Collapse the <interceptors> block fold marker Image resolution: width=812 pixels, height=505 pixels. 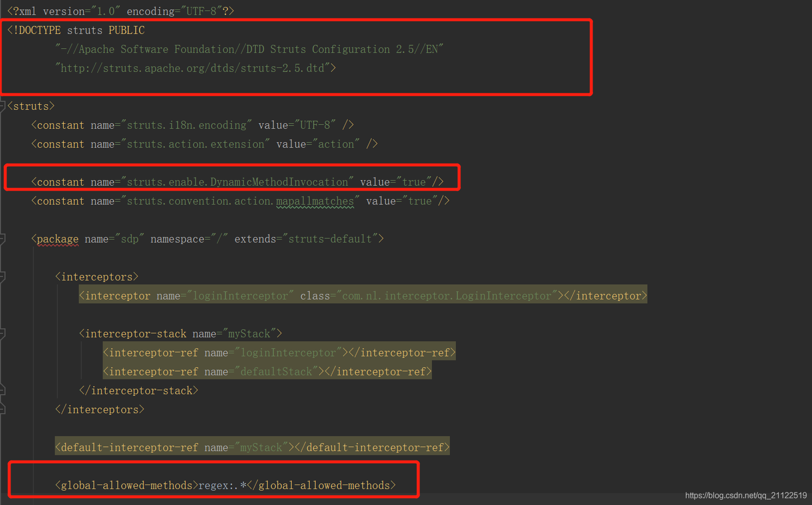pos(2,276)
